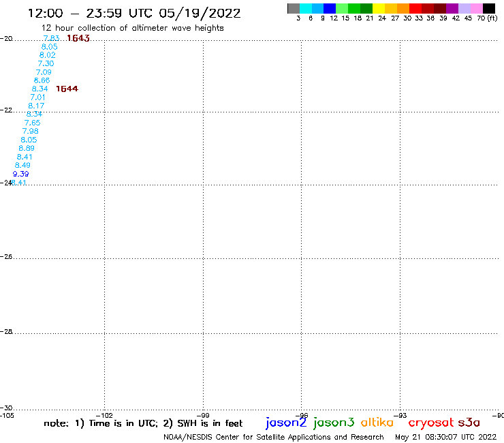The image size is (504, 443).
Task: Select the wave height reading 7.09
Action: [44, 72]
